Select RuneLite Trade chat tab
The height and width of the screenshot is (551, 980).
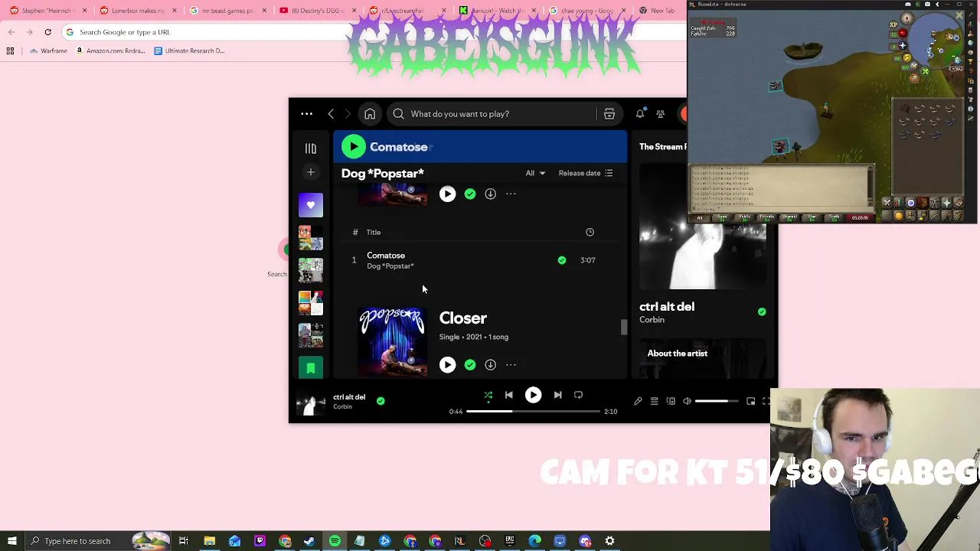click(x=834, y=217)
